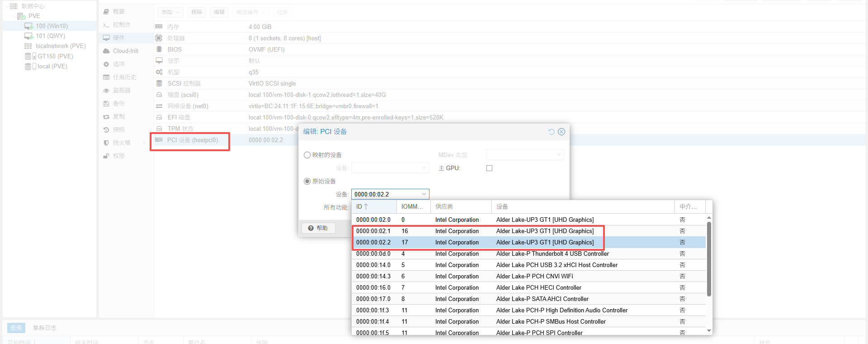Click the 编辑 toolbar button
This screenshot has width=868, height=344.
point(219,12)
